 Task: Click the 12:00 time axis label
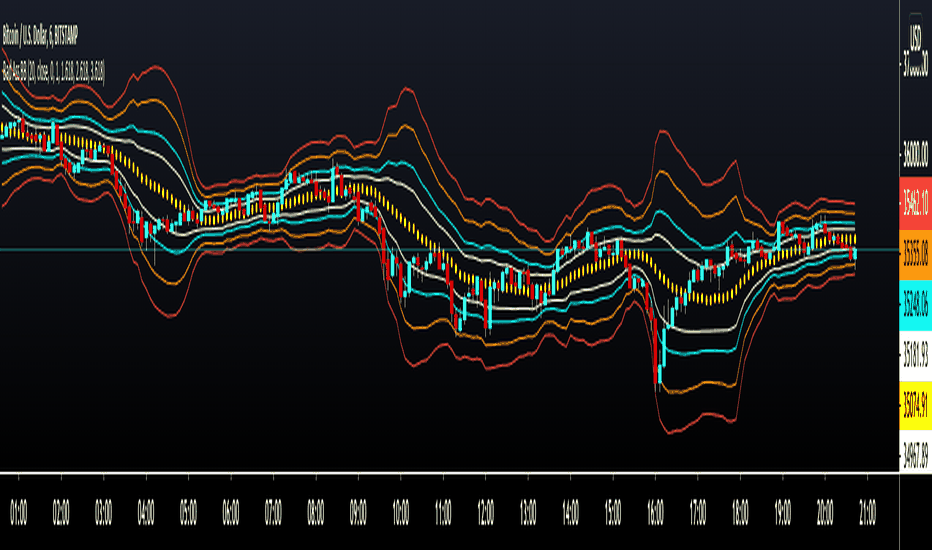click(x=486, y=512)
